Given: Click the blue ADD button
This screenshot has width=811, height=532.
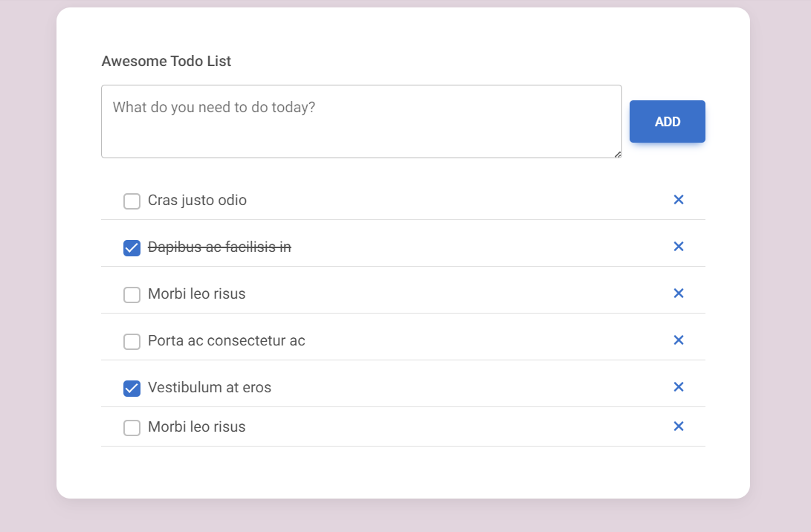Looking at the screenshot, I should (x=668, y=122).
